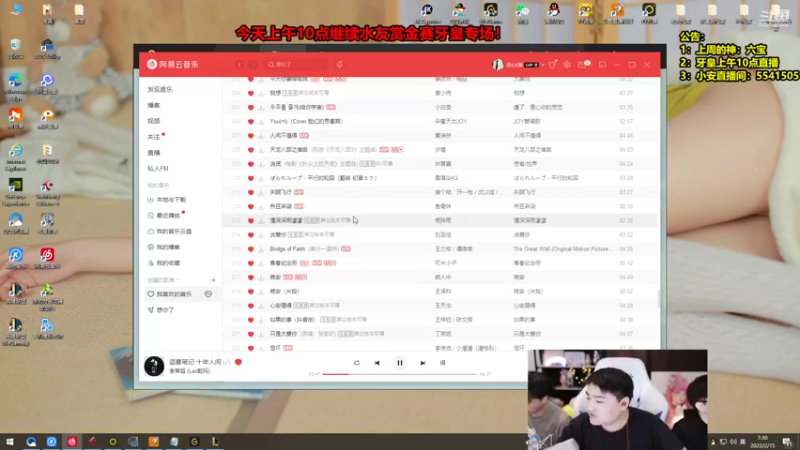The image size is (800, 450).
Task: Open the lyrics (词) button
Action: [x=442, y=363]
